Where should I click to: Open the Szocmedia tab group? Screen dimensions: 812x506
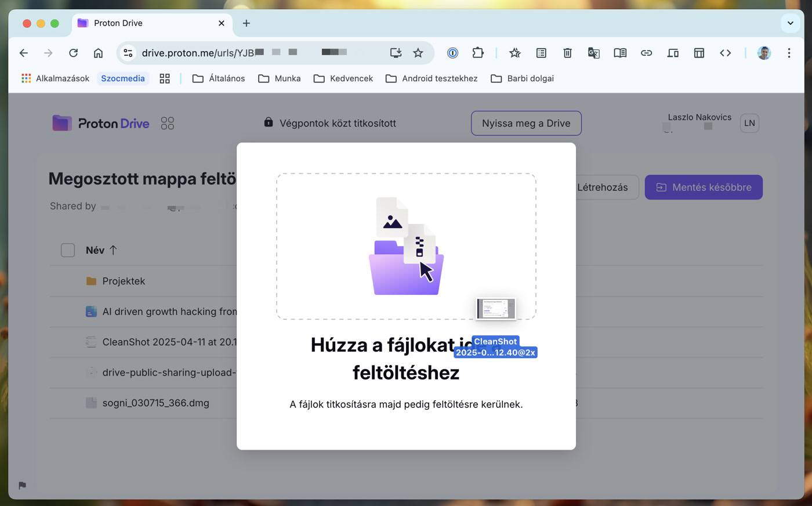(x=123, y=78)
